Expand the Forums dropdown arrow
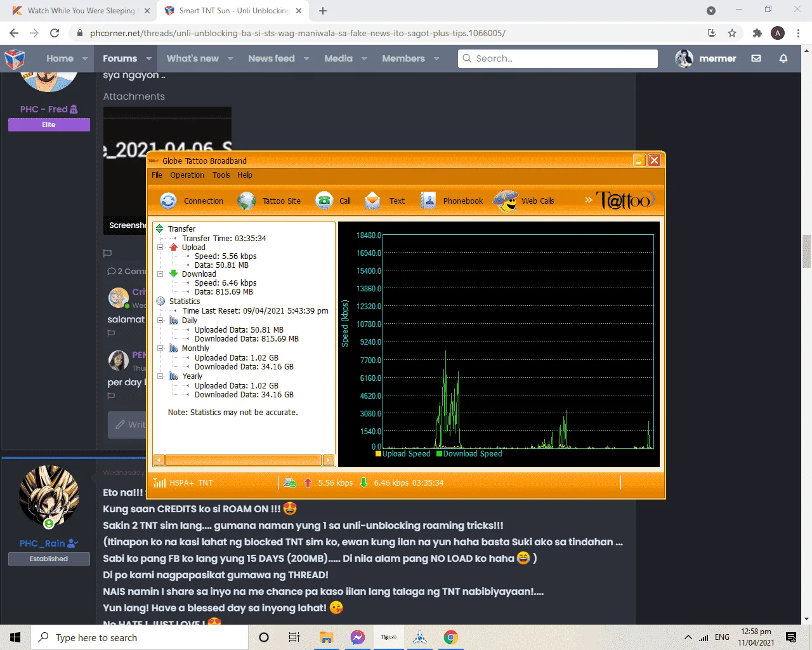 pyautogui.click(x=149, y=58)
